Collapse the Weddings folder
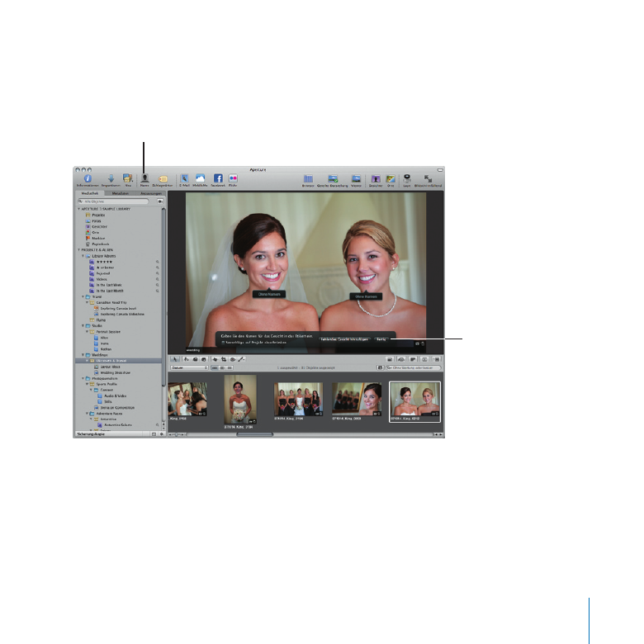 pos(83,355)
